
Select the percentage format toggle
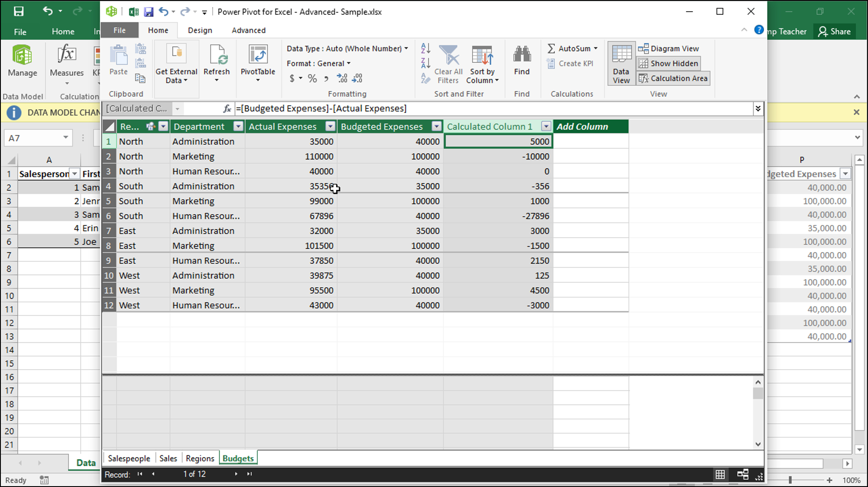(312, 78)
